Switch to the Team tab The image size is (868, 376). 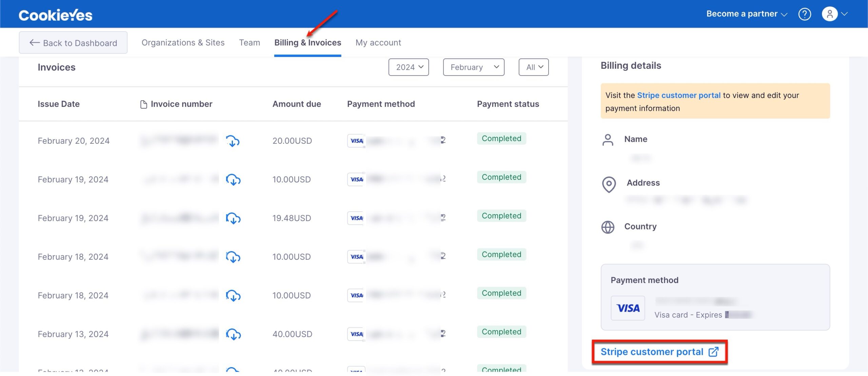(250, 42)
